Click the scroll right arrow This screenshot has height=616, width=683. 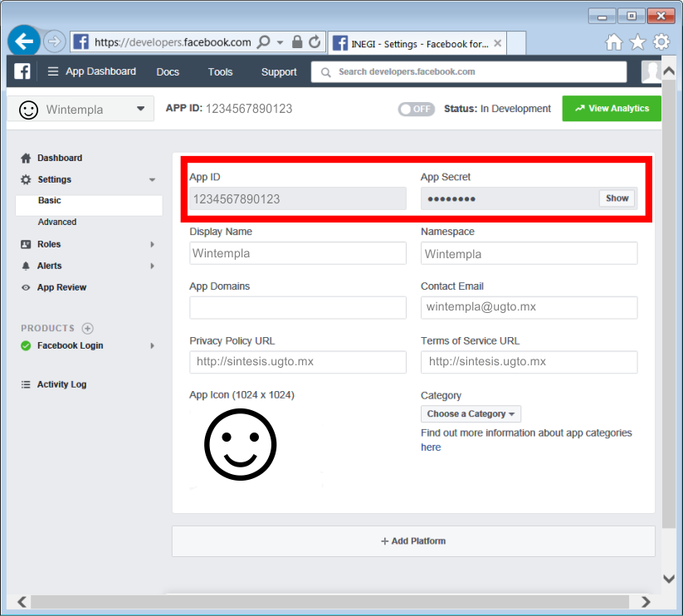tap(646, 602)
